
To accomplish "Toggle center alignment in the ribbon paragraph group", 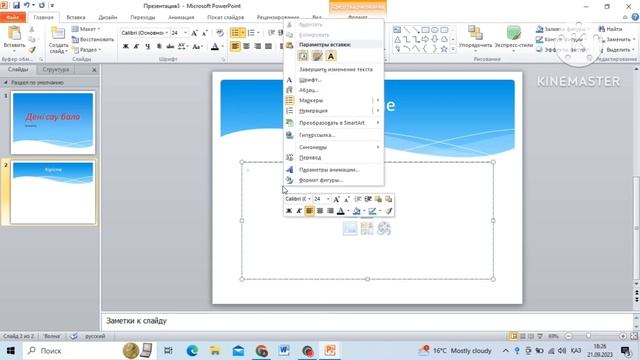I will click(246, 46).
